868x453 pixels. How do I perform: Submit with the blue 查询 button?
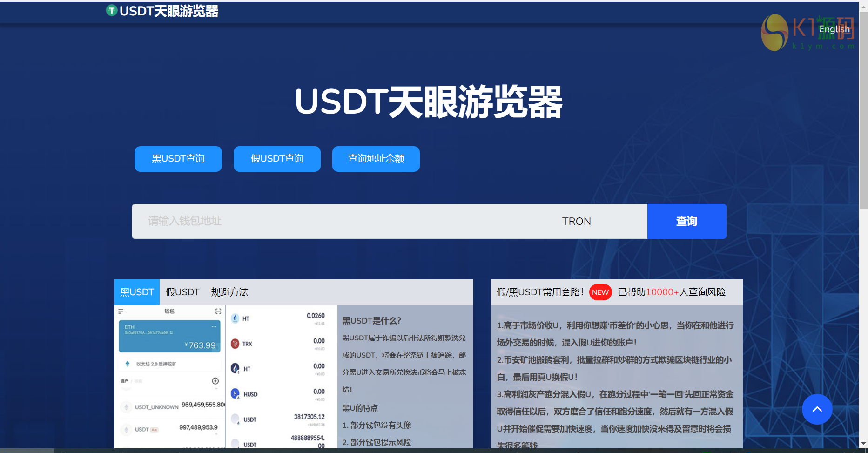click(687, 221)
